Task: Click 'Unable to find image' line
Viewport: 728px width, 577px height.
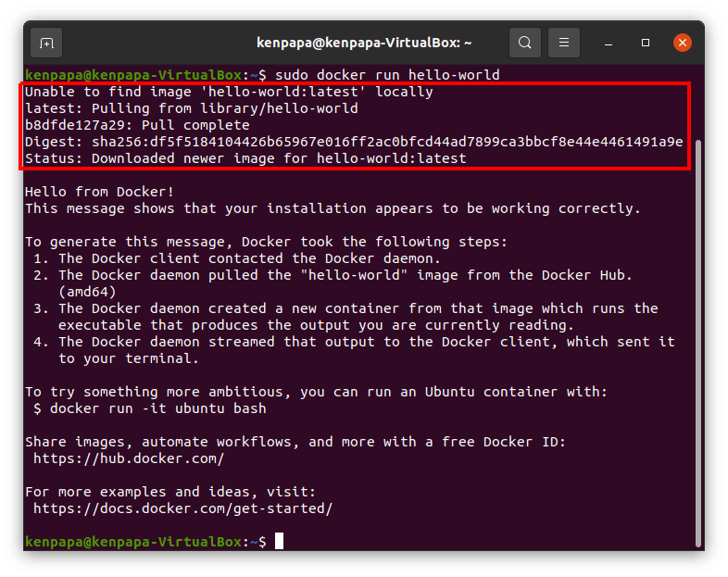Action: coord(229,92)
